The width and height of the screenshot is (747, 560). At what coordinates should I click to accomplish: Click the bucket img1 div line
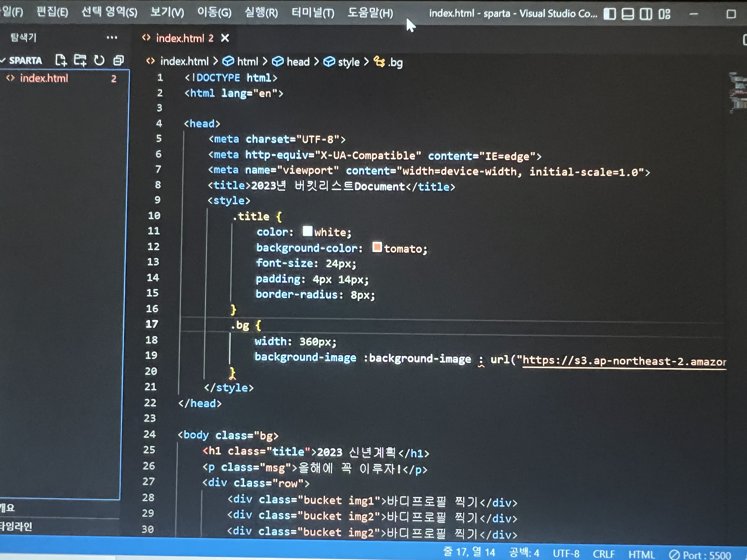(x=373, y=501)
